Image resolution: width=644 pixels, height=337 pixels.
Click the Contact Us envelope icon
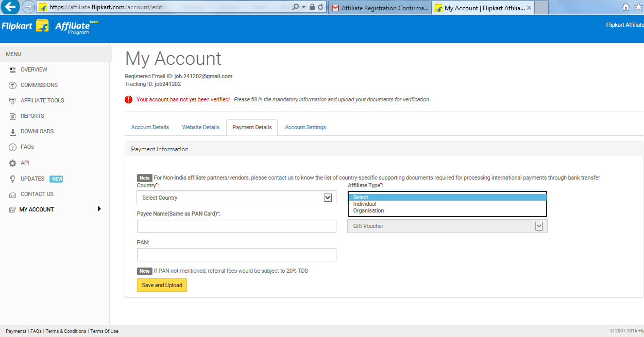pos(13,194)
